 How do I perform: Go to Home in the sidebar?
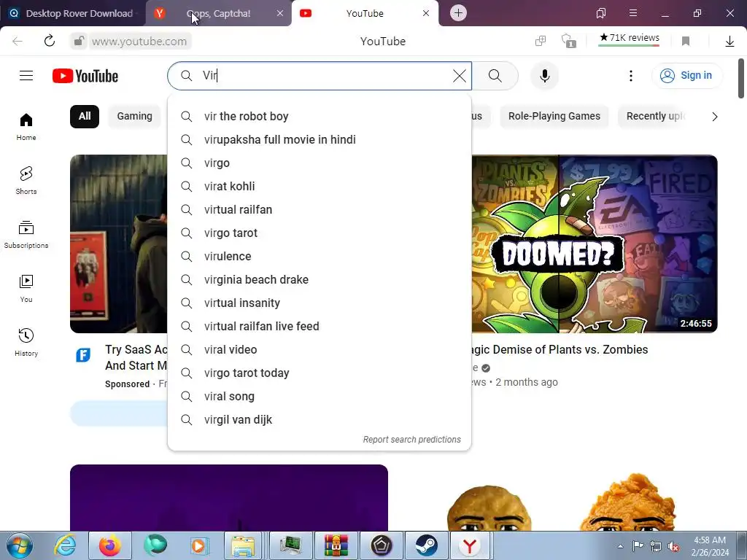pyautogui.click(x=26, y=127)
